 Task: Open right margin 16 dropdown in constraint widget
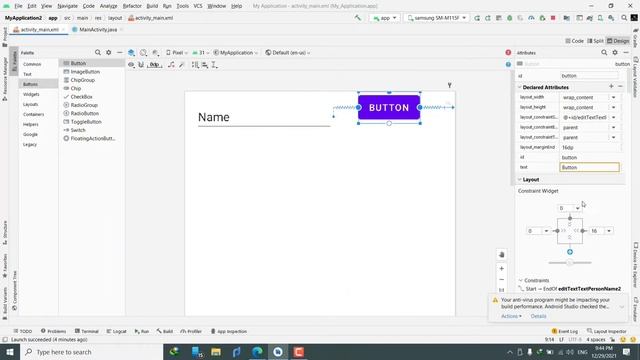coord(609,231)
